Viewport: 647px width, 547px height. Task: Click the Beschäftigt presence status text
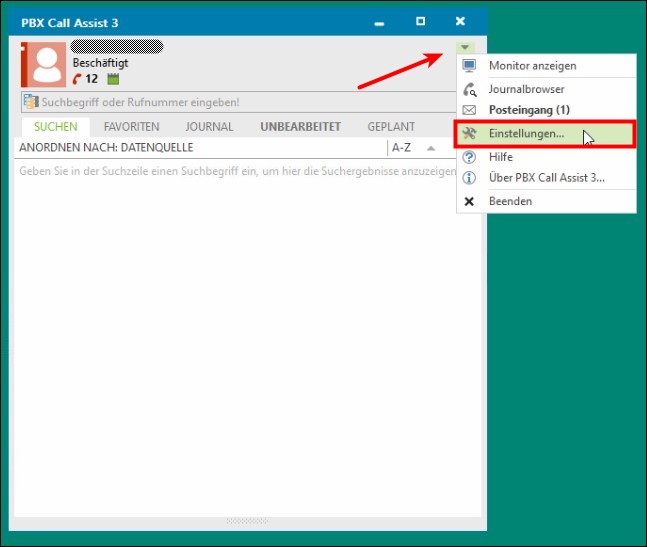[x=100, y=63]
